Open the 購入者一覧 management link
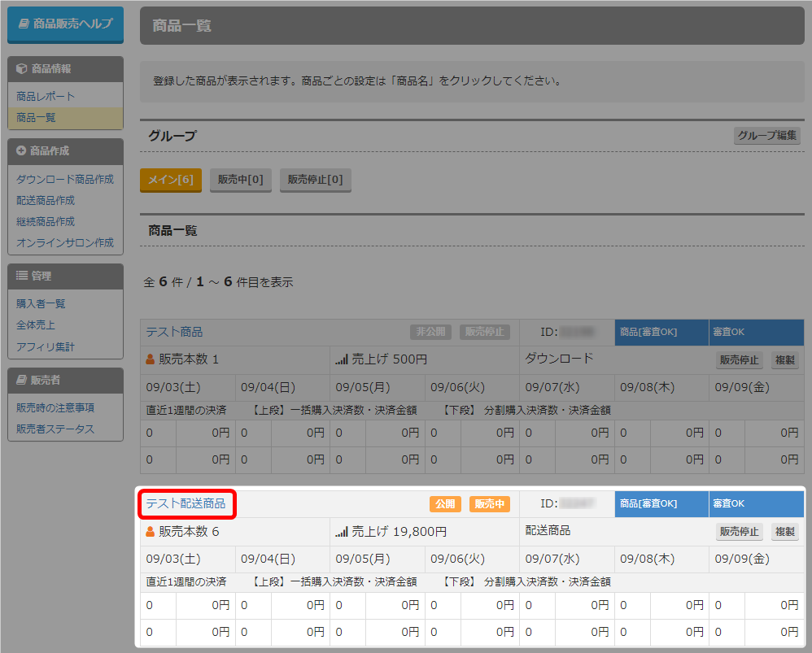The width and height of the screenshot is (812, 653). tap(41, 303)
